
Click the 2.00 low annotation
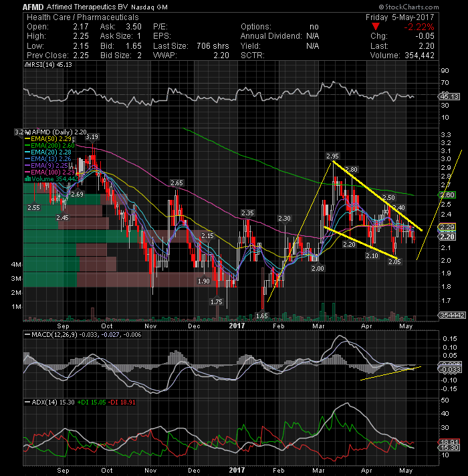pos(318,269)
